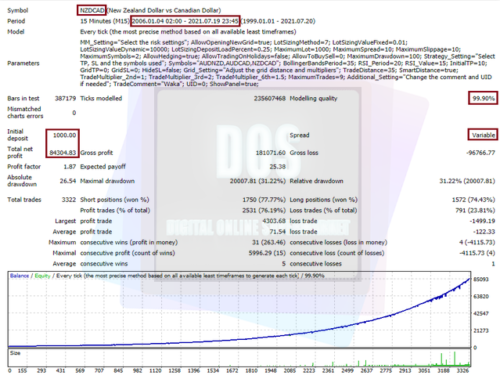Click the -122.33 average loss trade value
The height and width of the screenshot is (379, 500).
[x=484, y=232]
